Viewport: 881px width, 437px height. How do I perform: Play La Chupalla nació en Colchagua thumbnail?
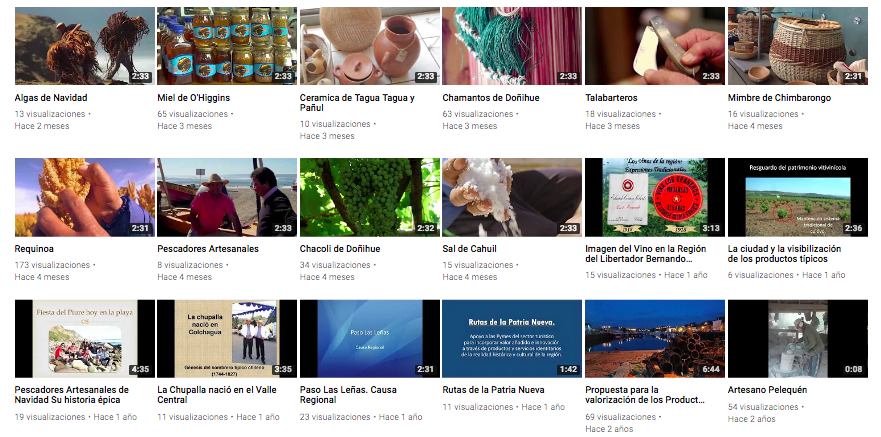[227, 338]
